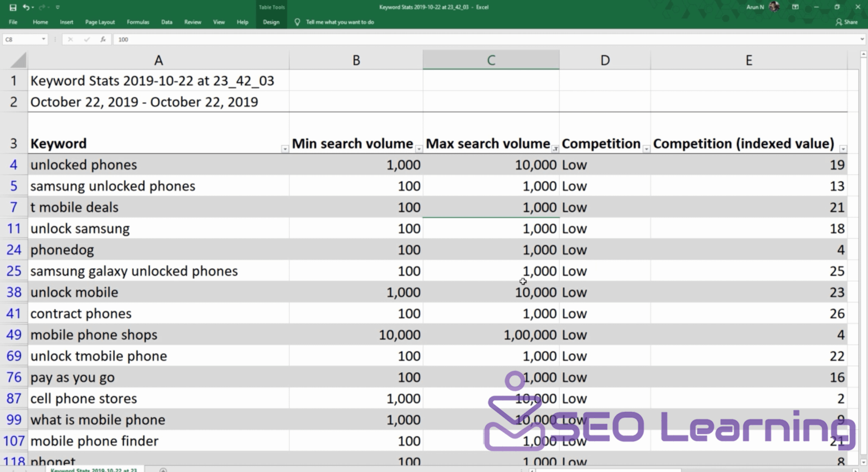Click 'Tell me what you want to do' box

(340, 22)
